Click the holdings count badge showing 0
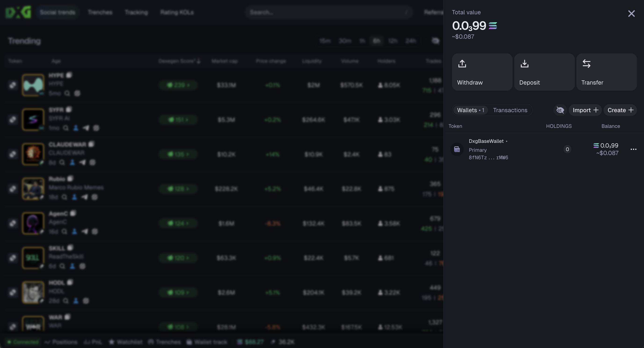The width and height of the screenshot is (644, 348). tap(567, 149)
